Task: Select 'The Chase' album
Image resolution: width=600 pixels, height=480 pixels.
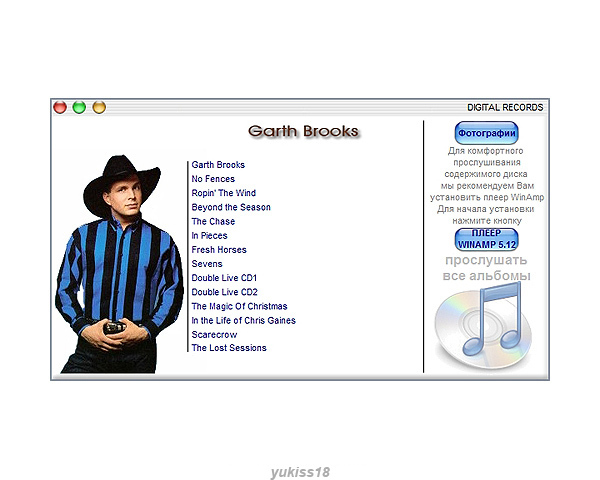Action: coord(213,222)
